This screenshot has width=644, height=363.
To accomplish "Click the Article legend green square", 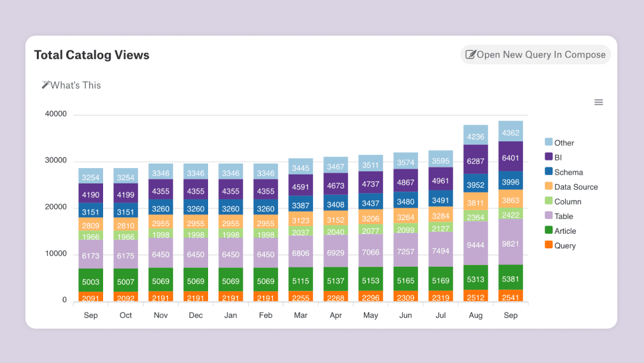I will 549,230.
